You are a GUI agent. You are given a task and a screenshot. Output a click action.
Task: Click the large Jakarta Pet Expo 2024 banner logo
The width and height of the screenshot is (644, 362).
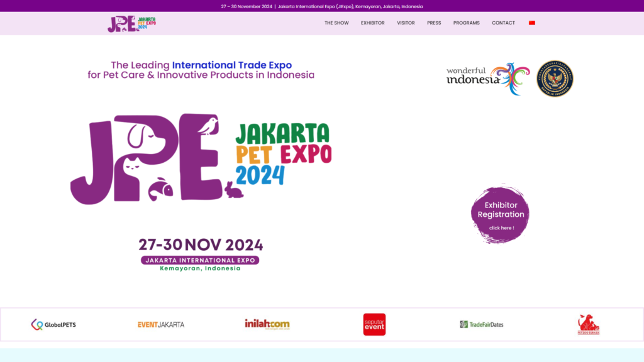coord(201,159)
